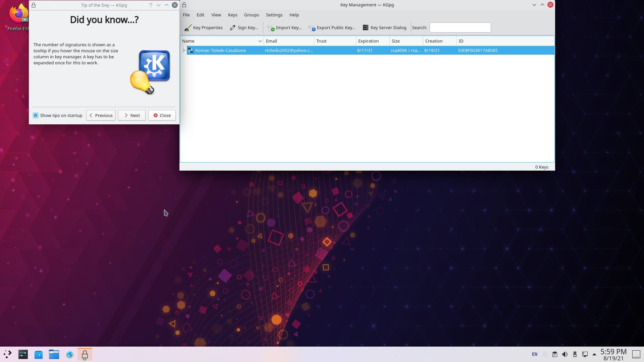Open the network connections tray icon
Viewport: 644px width, 362px height.
click(x=585, y=354)
